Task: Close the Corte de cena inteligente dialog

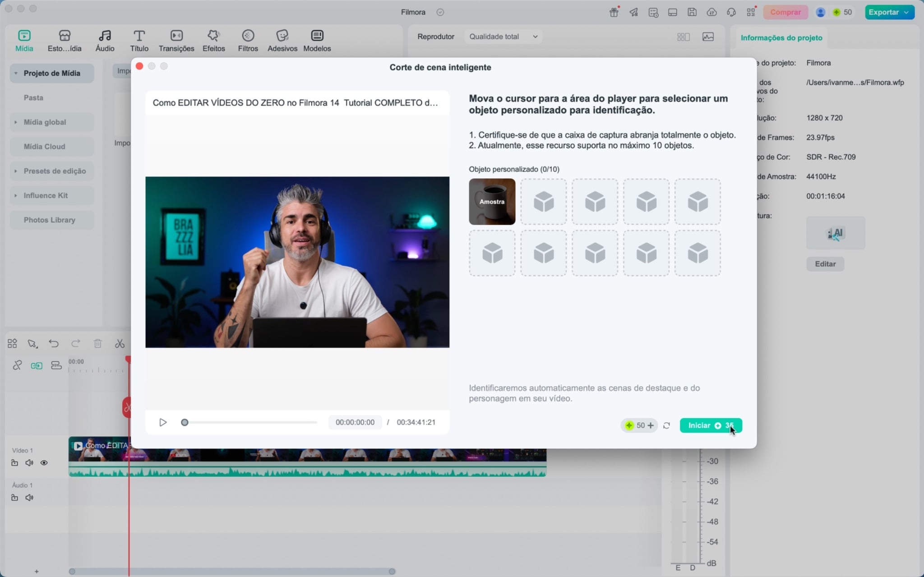Action: point(139,66)
